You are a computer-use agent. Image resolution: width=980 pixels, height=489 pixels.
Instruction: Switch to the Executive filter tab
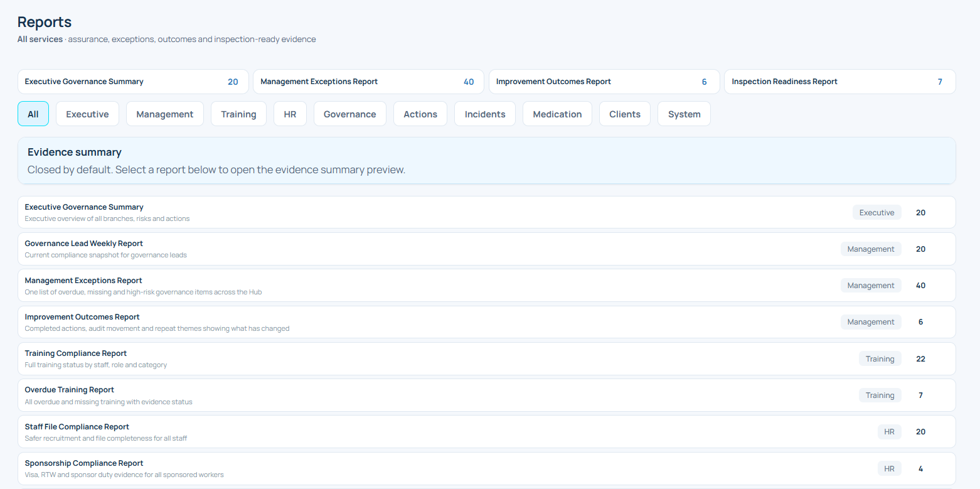(87, 114)
